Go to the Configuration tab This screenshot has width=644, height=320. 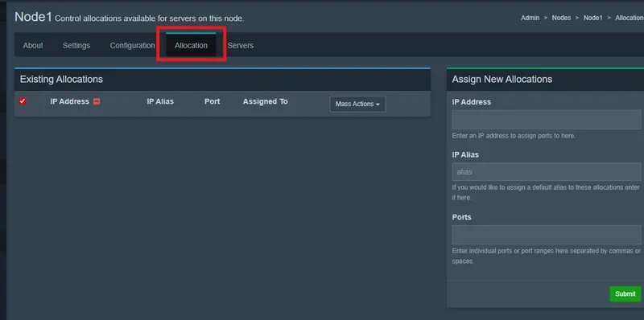coord(132,46)
